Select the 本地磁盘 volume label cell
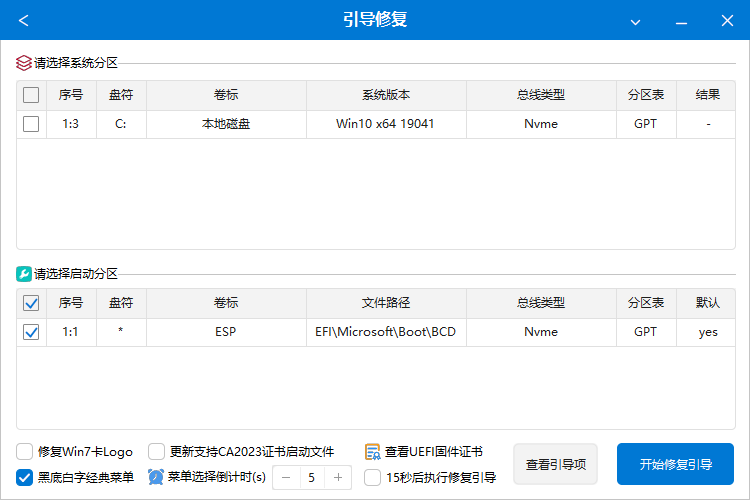Viewport: 750px width, 500px height. 226,124
